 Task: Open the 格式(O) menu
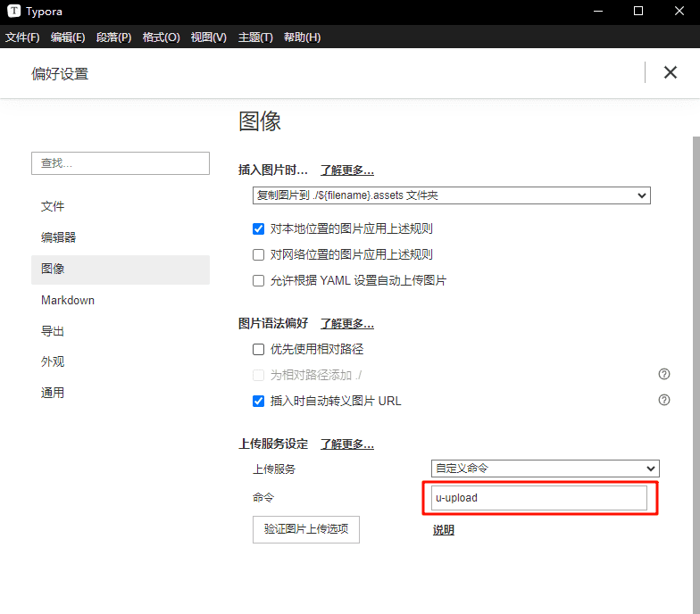pos(161,37)
